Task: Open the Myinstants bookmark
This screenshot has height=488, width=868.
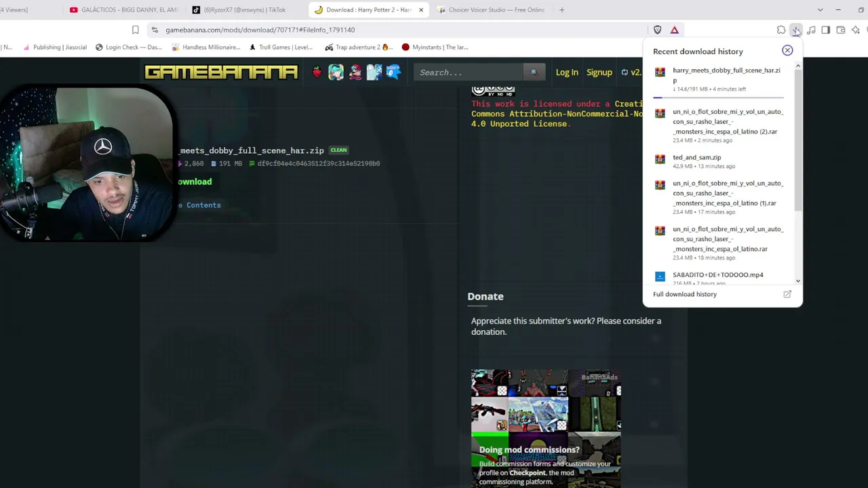Action: (435, 47)
